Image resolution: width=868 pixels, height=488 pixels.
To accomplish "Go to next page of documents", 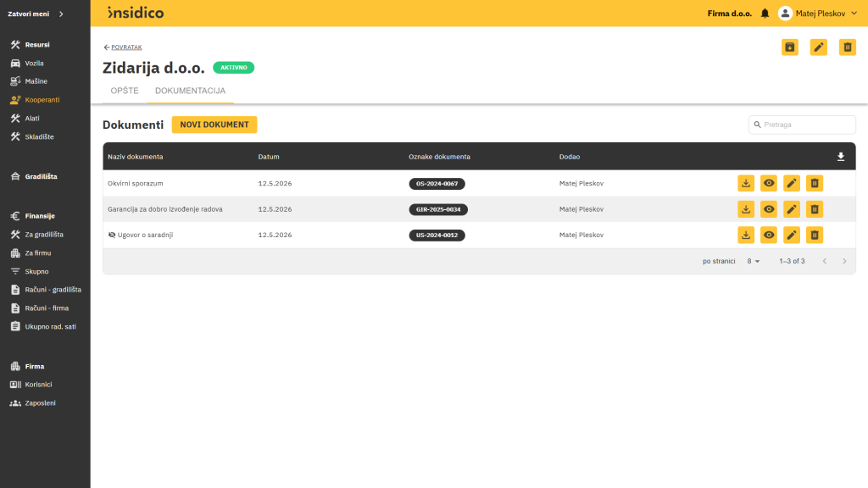I will coord(845,261).
